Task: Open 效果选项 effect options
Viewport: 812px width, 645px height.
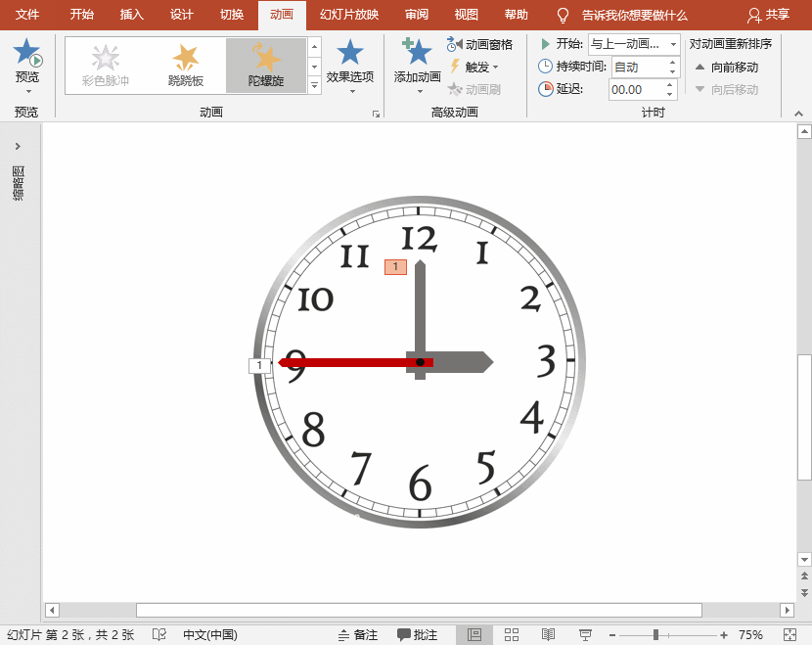Action: click(350, 65)
